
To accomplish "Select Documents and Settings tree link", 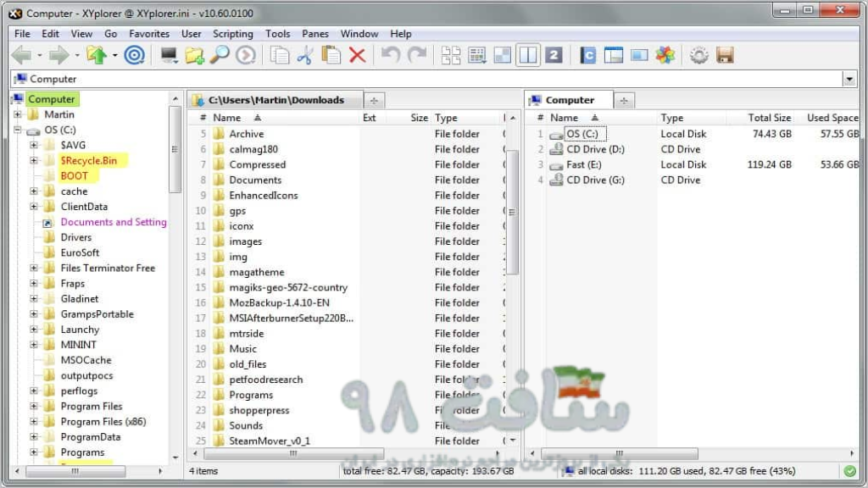I will pyautogui.click(x=114, y=222).
